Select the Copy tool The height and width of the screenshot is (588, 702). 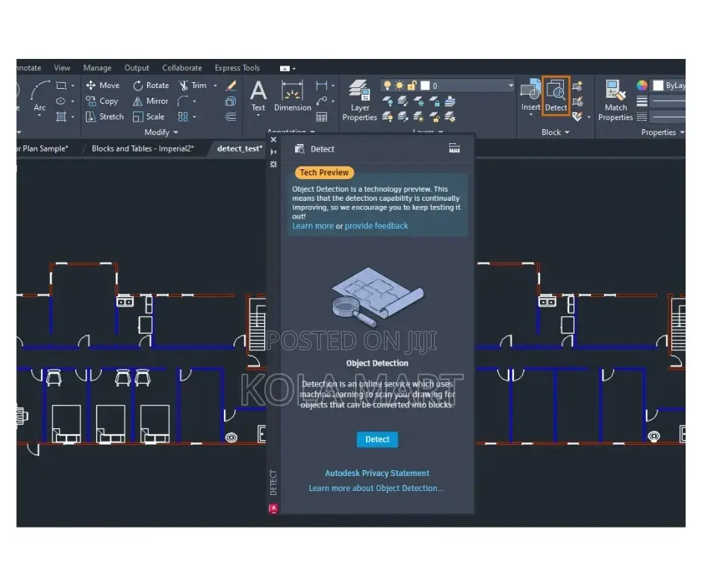pyautogui.click(x=102, y=101)
